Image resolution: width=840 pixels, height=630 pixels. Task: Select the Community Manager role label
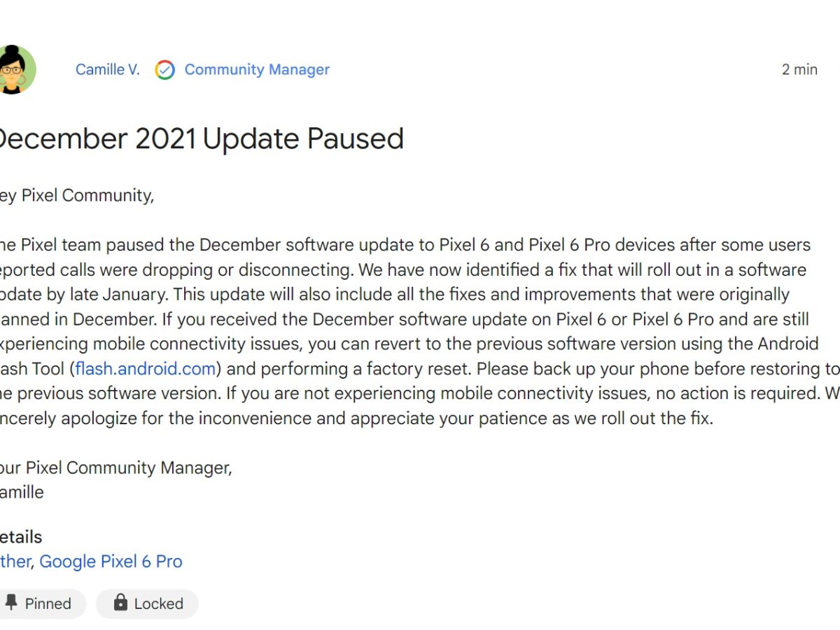[x=257, y=70]
